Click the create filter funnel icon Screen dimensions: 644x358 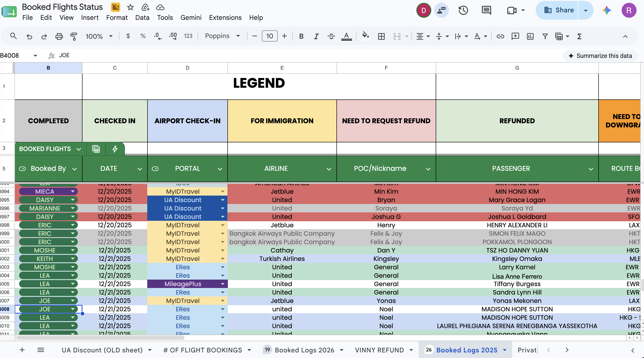545,36
